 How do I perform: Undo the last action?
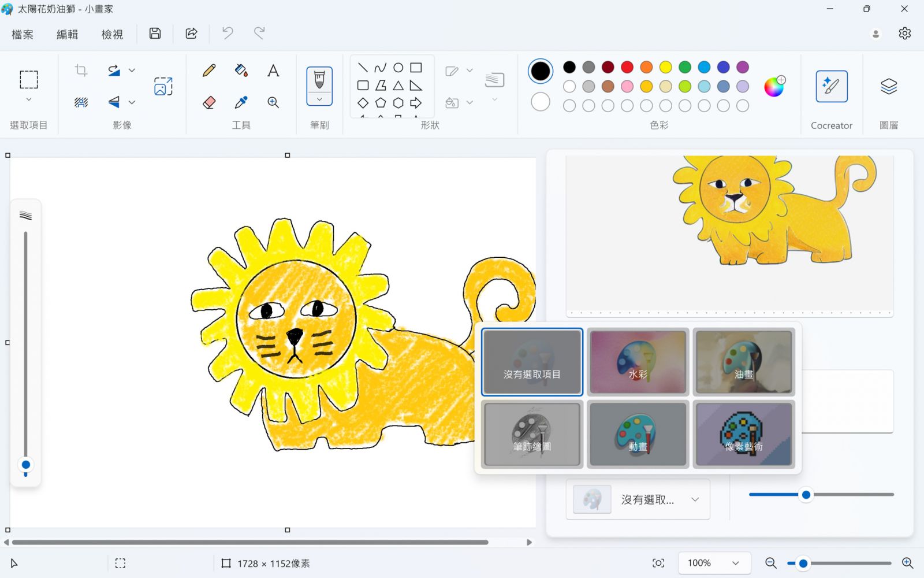[228, 34]
